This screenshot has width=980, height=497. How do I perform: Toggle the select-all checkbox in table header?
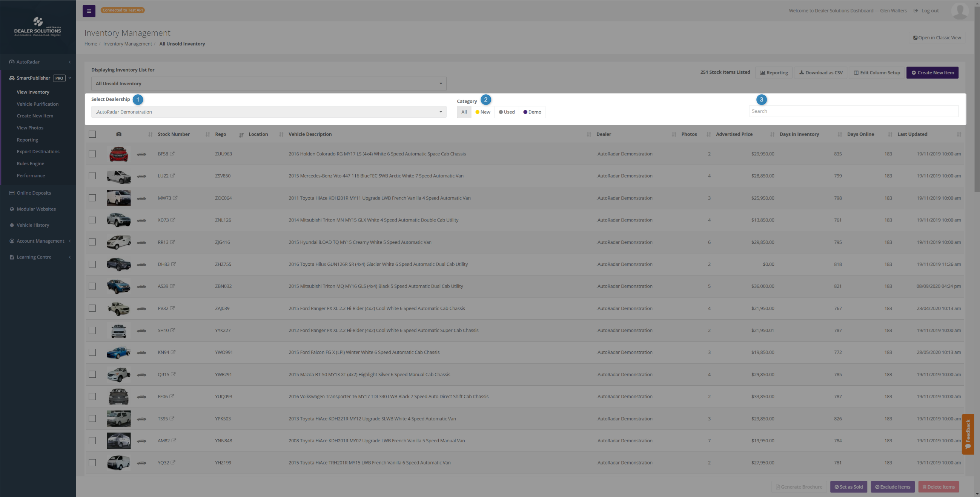(92, 134)
